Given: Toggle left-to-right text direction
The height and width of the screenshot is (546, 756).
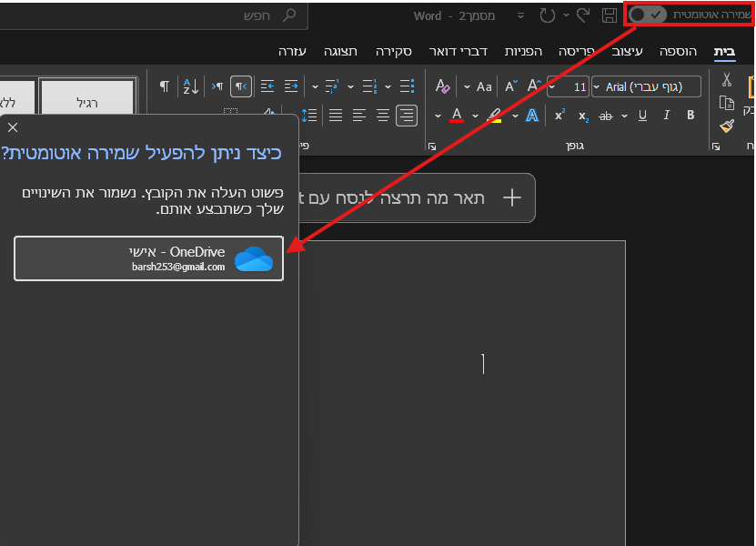Looking at the screenshot, I should (x=217, y=86).
